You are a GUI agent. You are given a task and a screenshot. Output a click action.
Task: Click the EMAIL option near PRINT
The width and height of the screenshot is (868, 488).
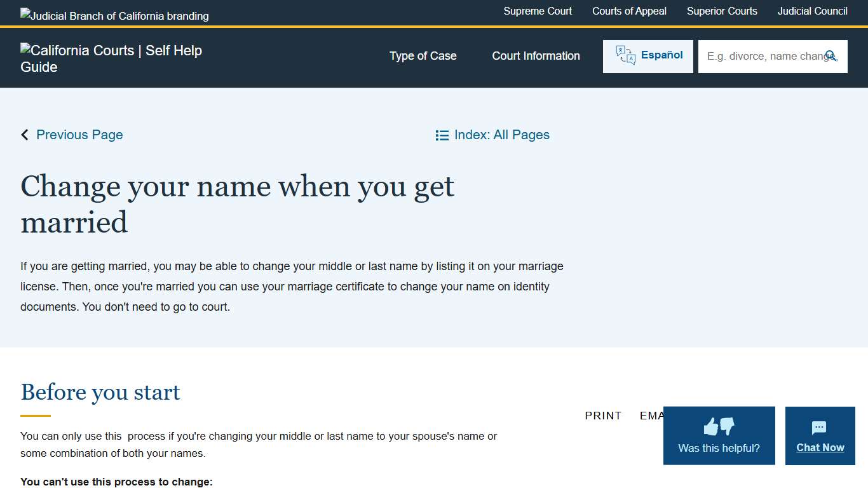pyautogui.click(x=653, y=416)
